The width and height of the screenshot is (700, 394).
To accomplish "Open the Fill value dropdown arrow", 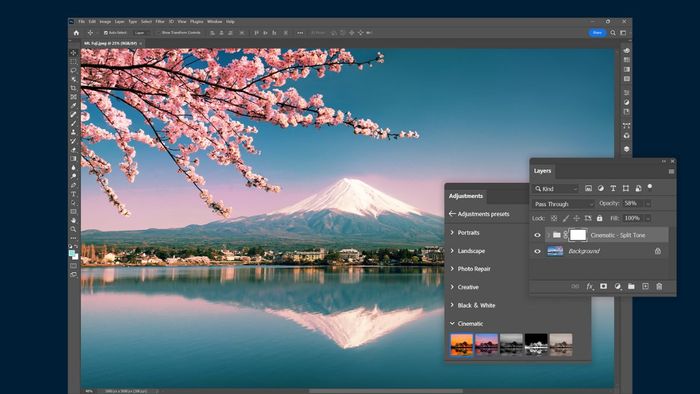I will coord(647,218).
